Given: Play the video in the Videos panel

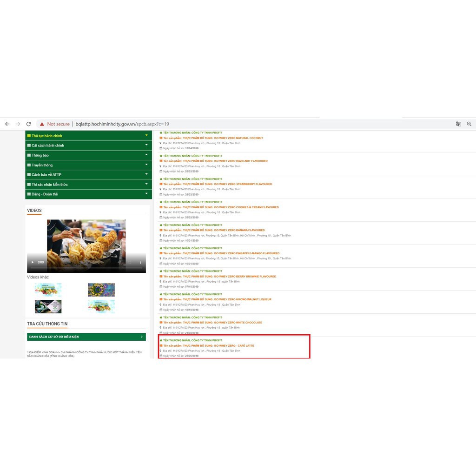Looking at the screenshot, I should pyautogui.click(x=33, y=262).
